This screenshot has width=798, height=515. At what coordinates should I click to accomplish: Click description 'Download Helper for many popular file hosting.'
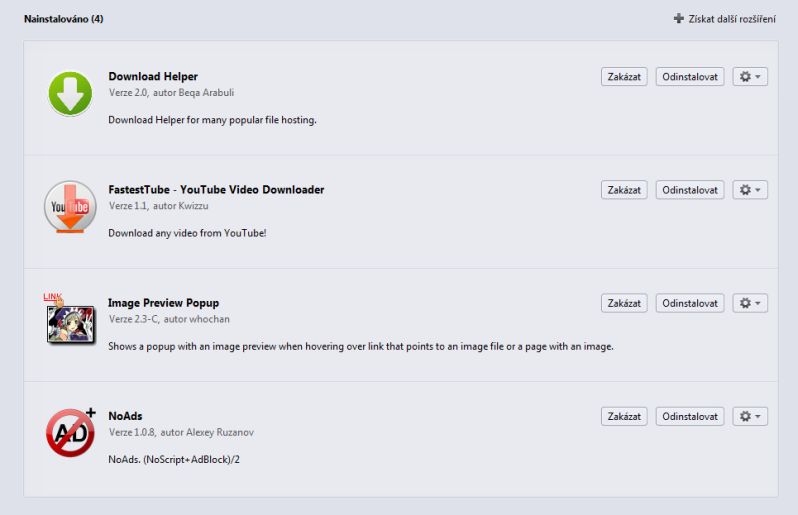(212, 120)
